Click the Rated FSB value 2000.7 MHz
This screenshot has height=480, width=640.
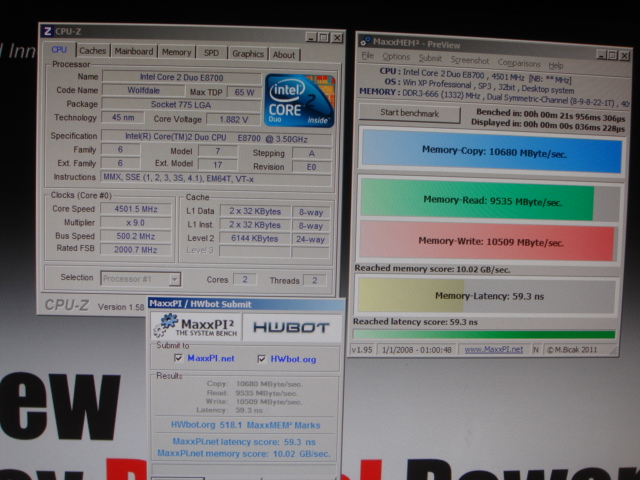click(x=136, y=249)
